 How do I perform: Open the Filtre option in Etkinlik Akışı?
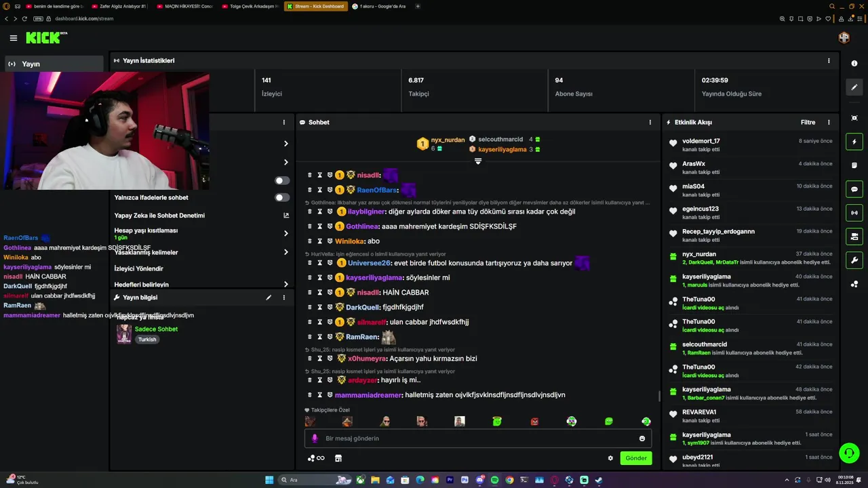[808, 123]
